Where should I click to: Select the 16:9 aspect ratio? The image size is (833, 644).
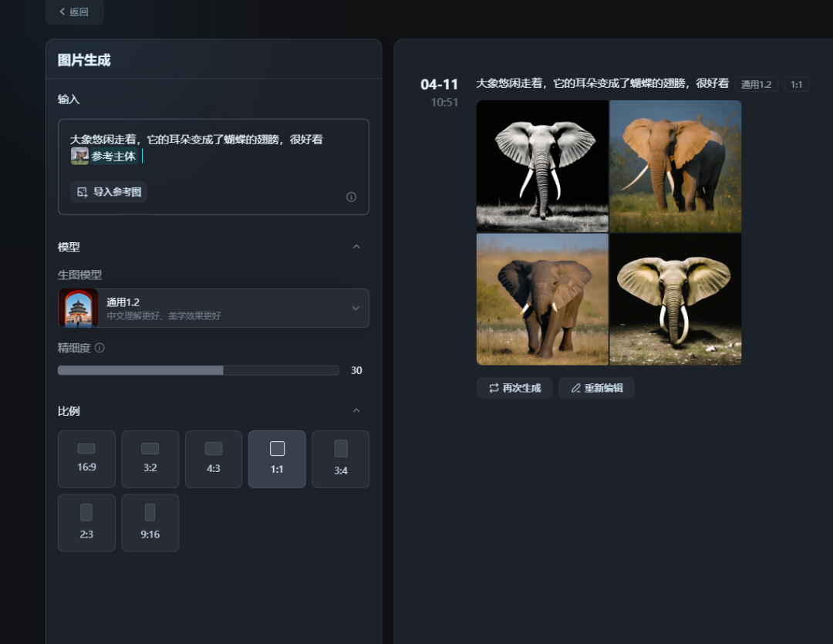(86, 459)
